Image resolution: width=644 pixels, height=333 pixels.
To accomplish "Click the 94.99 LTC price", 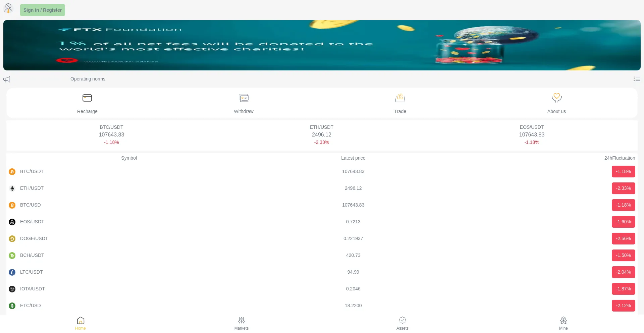I will [x=353, y=272].
